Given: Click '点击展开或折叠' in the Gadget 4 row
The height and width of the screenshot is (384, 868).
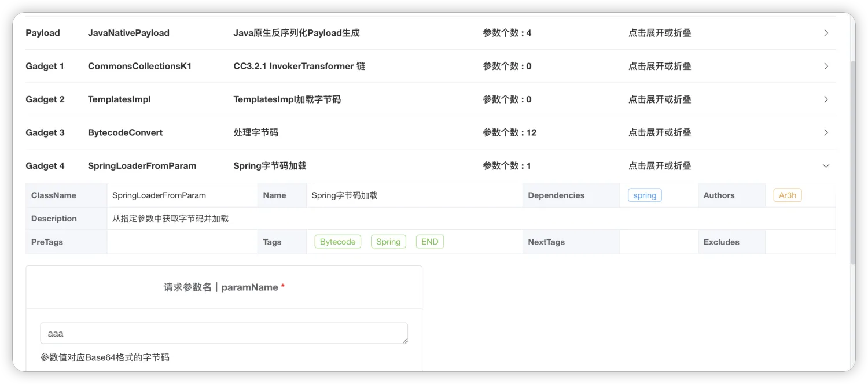Looking at the screenshot, I should tap(660, 166).
